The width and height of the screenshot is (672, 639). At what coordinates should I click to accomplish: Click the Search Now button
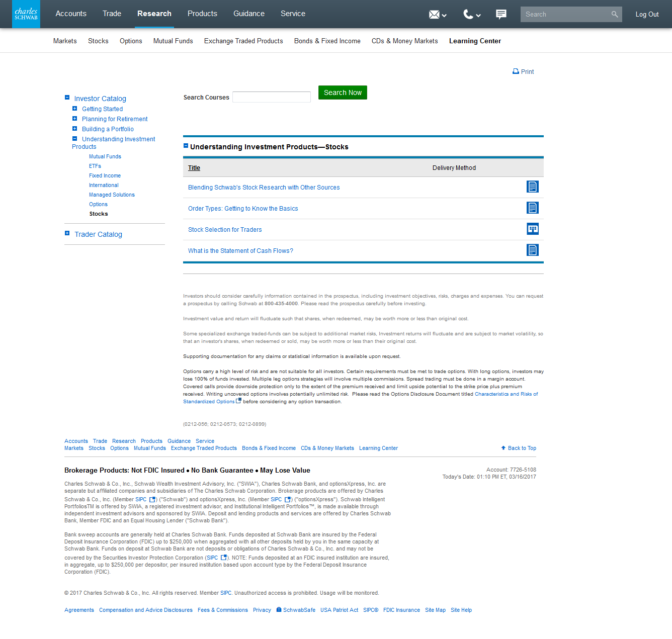point(343,93)
